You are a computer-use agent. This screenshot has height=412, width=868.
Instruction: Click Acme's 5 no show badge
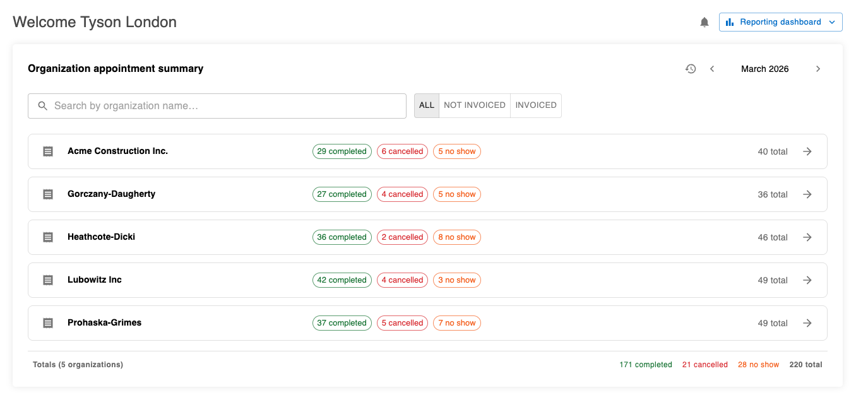click(457, 151)
